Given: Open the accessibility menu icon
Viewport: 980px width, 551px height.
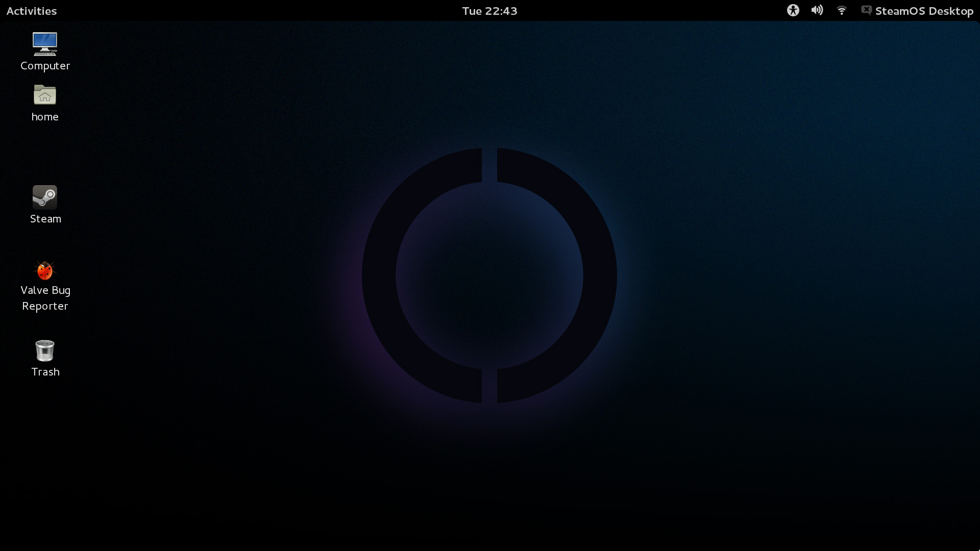Looking at the screenshot, I should [x=793, y=11].
